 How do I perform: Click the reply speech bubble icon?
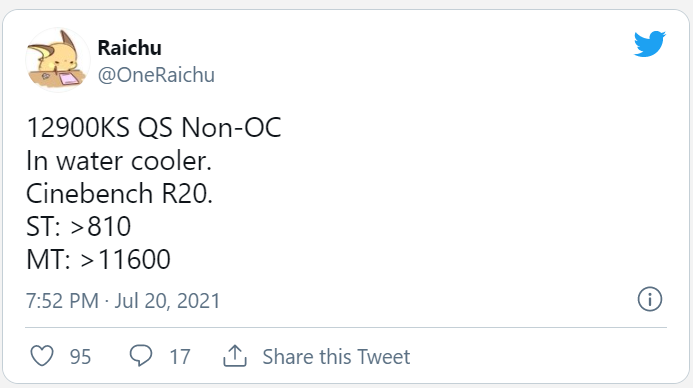click(141, 356)
